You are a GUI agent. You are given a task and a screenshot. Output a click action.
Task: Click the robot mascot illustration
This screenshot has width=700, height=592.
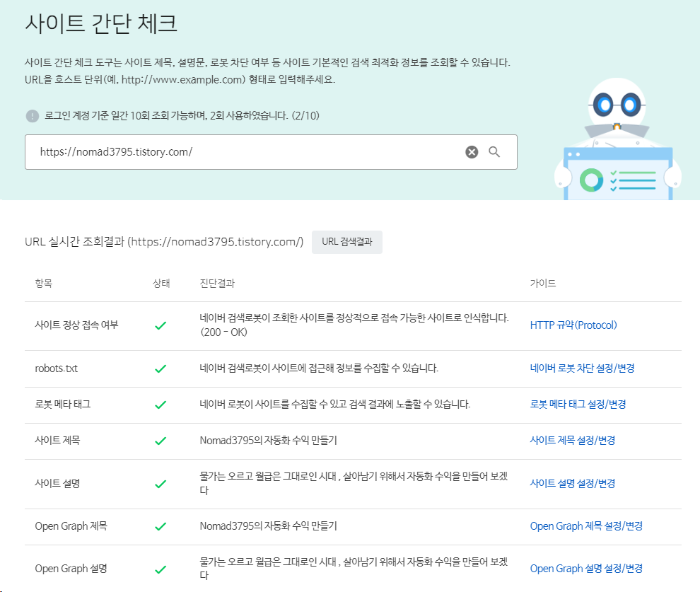(618, 139)
